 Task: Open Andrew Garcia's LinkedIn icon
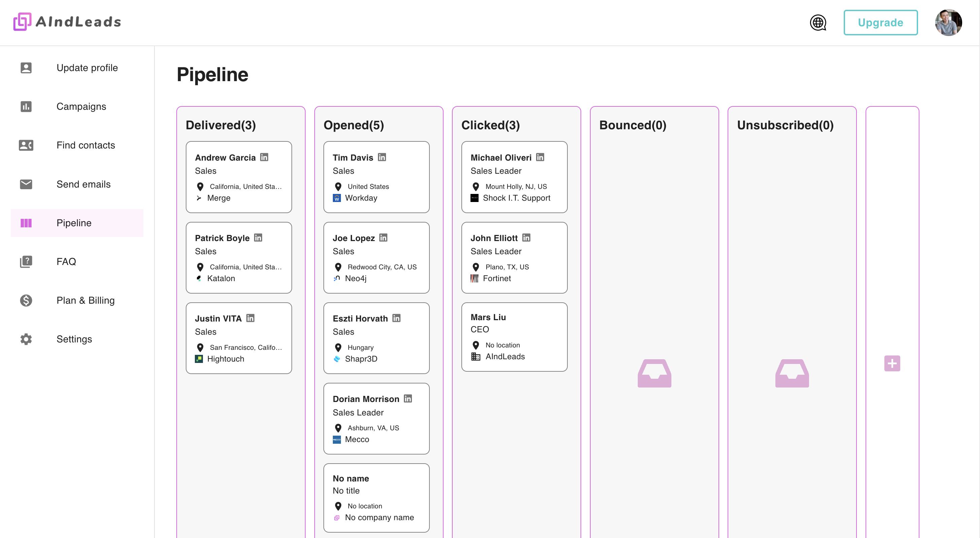tap(264, 157)
